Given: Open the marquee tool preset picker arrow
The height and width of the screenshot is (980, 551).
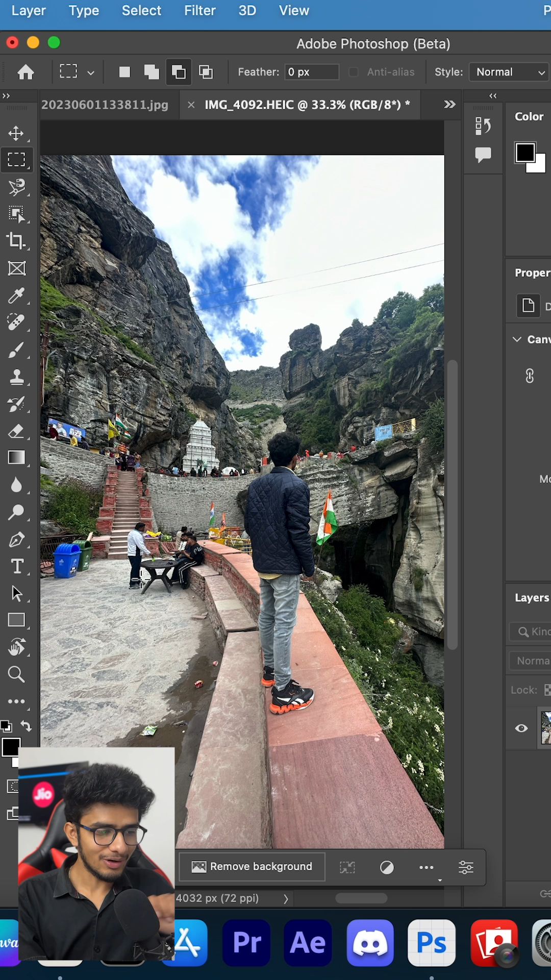Looking at the screenshot, I should coord(91,72).
